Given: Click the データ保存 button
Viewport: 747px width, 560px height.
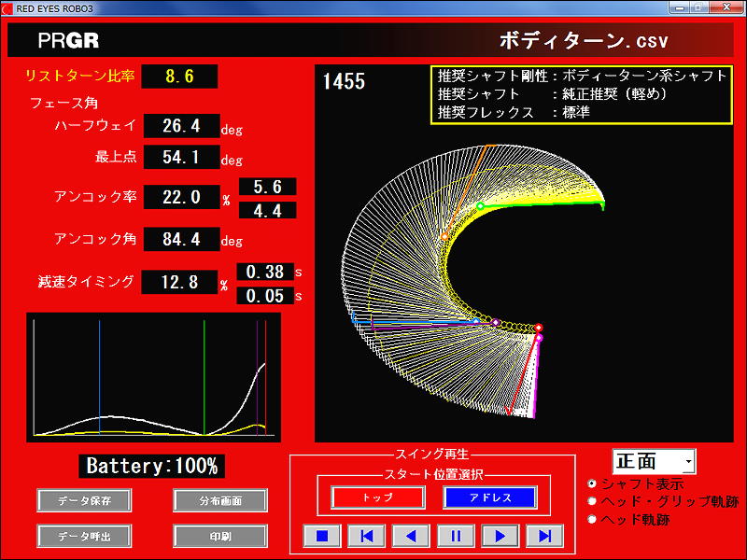Looking at the screenshot, I should 84,500.
